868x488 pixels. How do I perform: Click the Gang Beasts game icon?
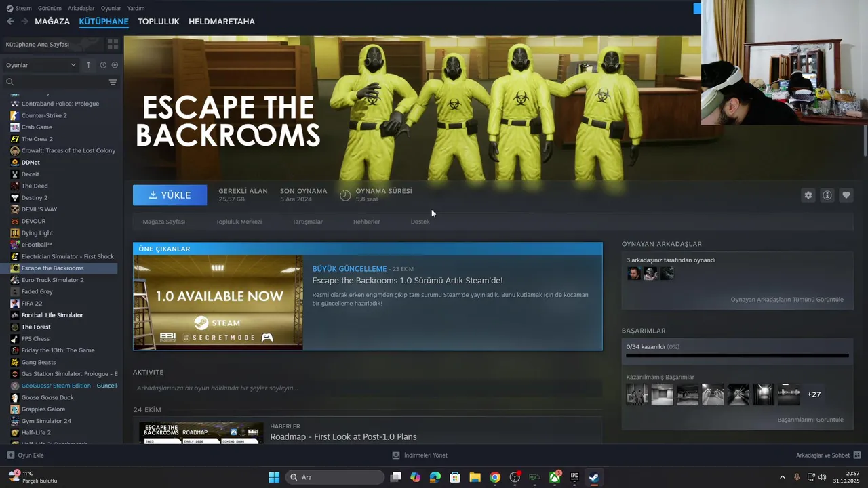coord(15,362)
